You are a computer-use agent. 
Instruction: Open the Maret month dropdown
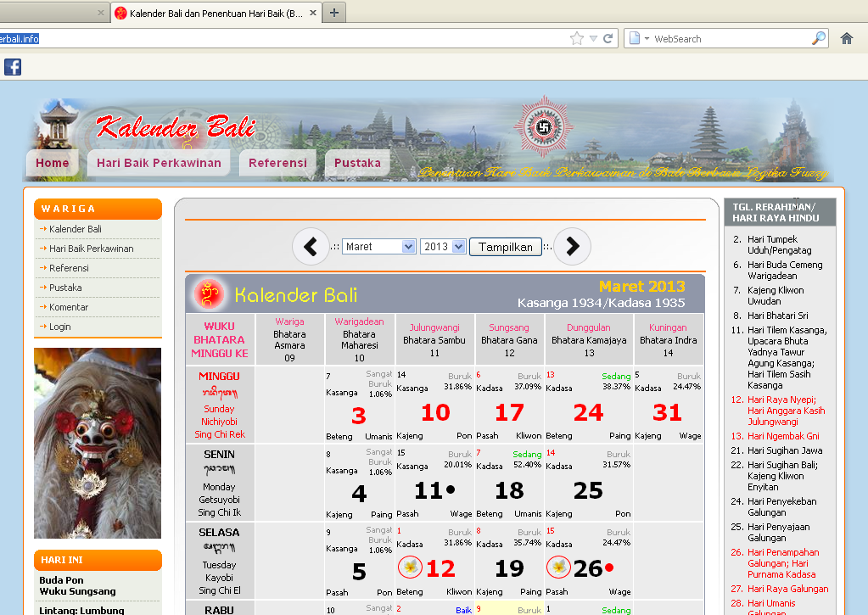pos(378,246)
